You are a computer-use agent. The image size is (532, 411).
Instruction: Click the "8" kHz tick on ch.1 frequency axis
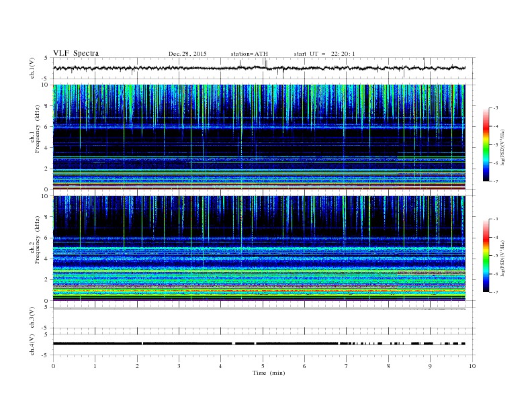pyautogui.click(x=46, y=106)
